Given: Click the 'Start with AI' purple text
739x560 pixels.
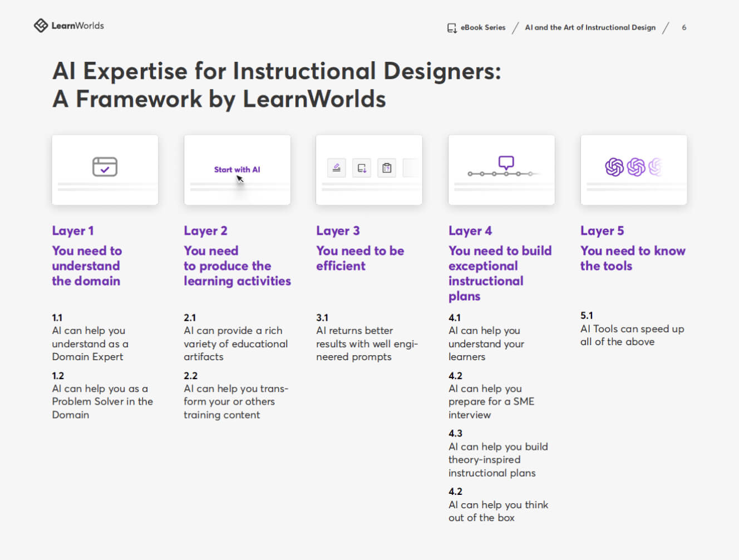Looking at the screenshot, I should (x=237, y=169).
